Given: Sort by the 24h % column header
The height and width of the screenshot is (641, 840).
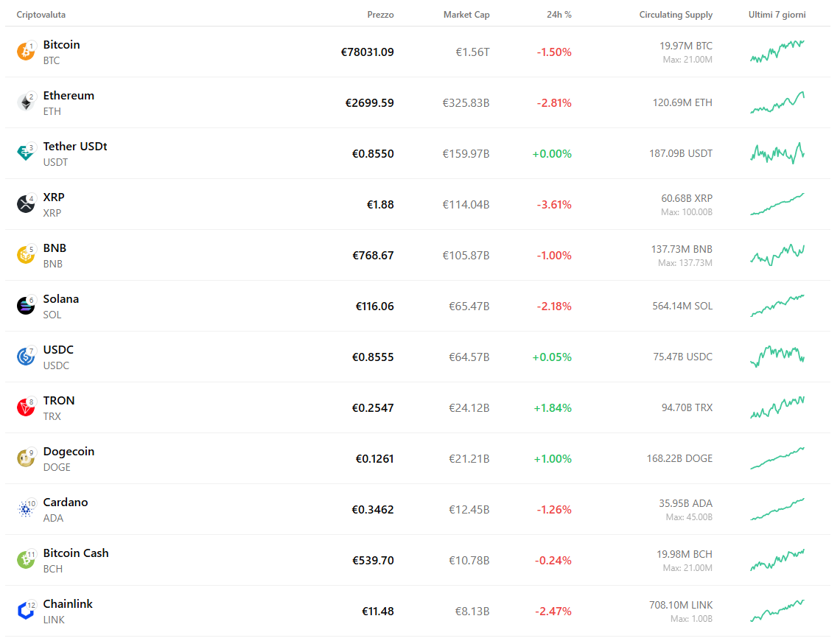Looking at the screenshot, I should tap(559, 15).
